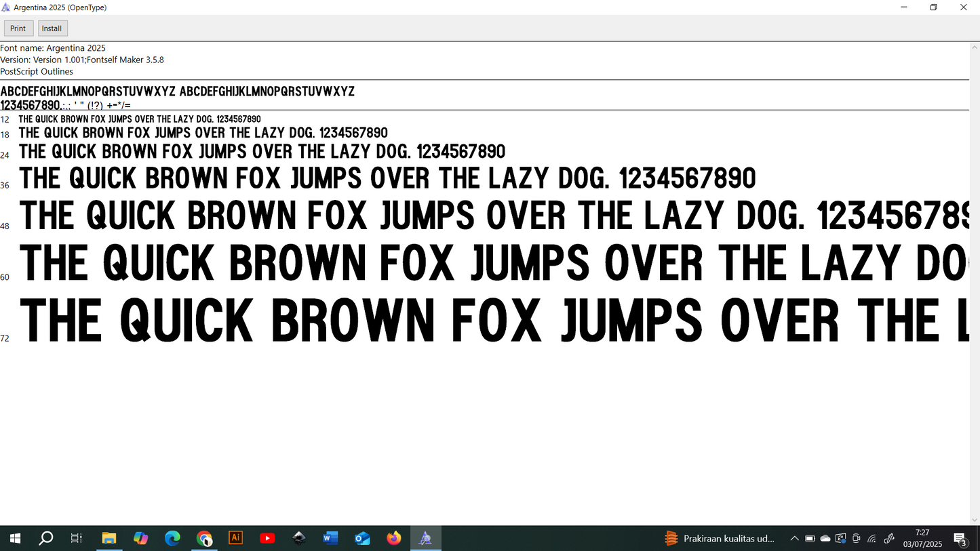
Task: Open Windows Ink workspace from the tray
Action: point(889,538)
